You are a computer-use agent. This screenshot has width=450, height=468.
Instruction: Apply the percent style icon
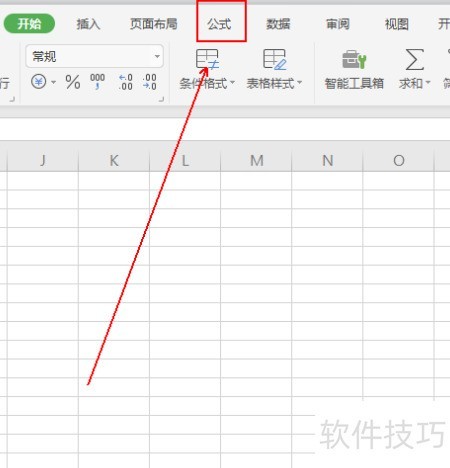coord(73,82)
